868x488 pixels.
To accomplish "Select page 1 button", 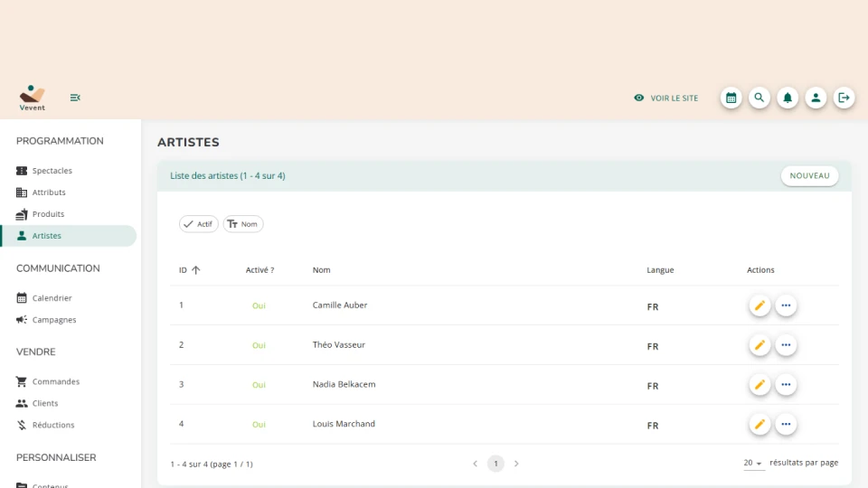I will [x=495, y=464].
